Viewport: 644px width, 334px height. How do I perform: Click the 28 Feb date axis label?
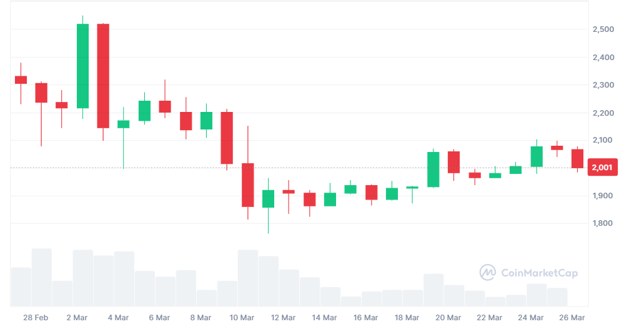(36, 318)
